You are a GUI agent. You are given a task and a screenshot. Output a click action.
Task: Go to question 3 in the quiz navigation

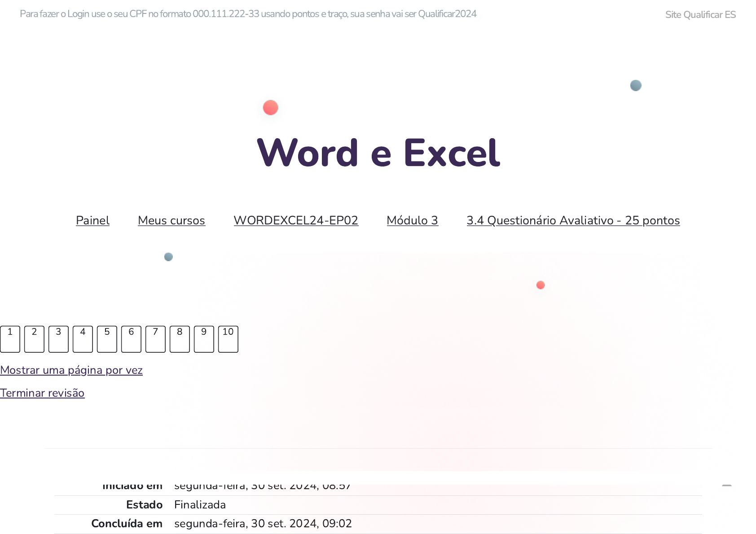(x=58, y=339)
